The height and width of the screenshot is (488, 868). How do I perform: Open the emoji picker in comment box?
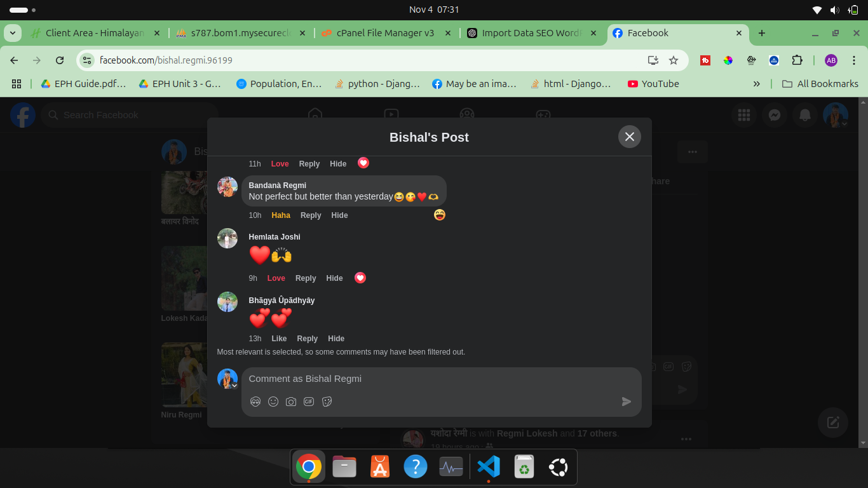click(273, 402)
